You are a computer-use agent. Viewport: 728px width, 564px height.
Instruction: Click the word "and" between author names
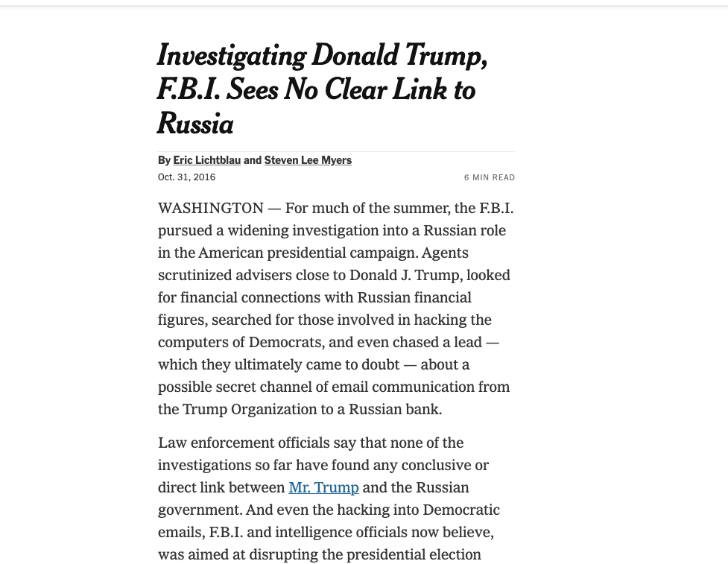252,160
